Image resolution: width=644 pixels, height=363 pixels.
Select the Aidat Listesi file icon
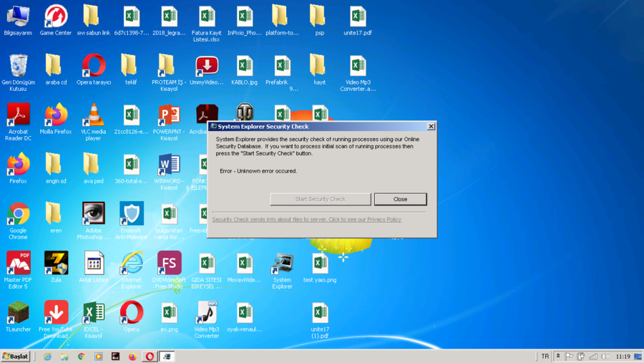tap(94, 267)
